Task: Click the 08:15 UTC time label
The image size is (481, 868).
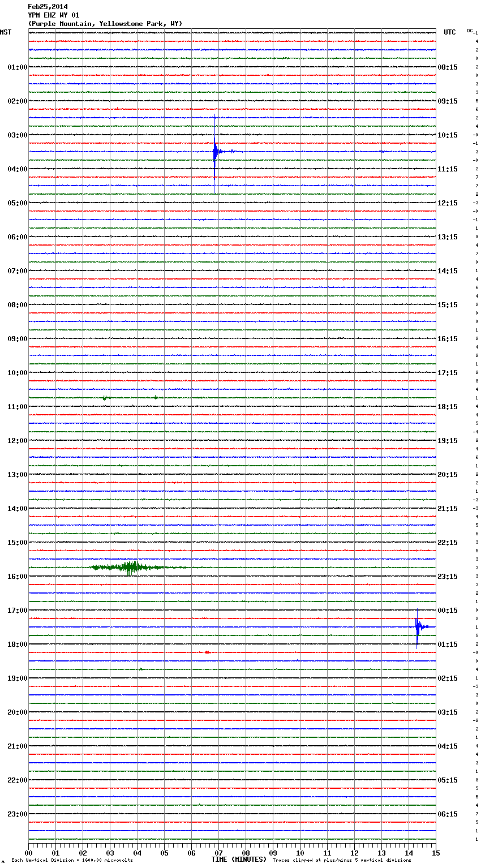Action: tap(448, 67)
